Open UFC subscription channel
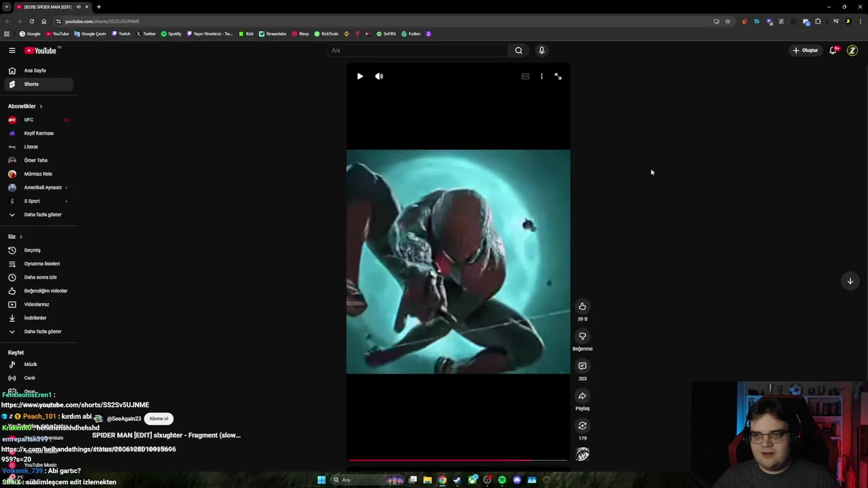Image resolution: width=868 pixels, height=488 pixels. click(39, 120)
